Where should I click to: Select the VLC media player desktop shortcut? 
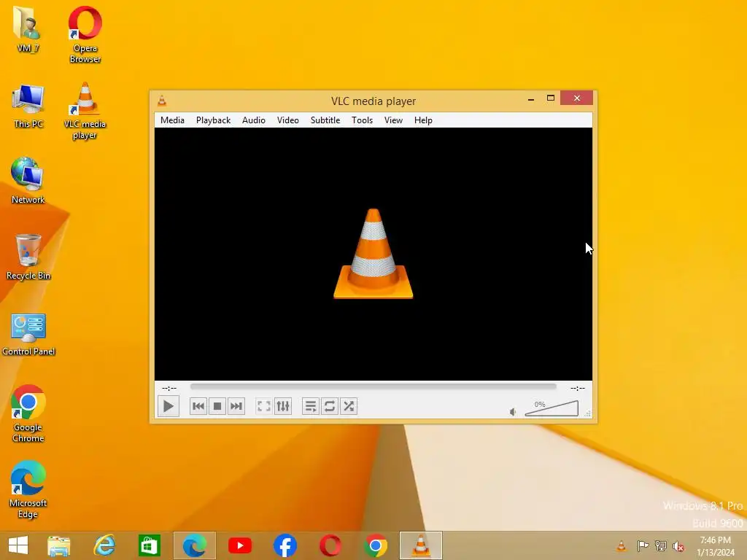coord(85,111)
